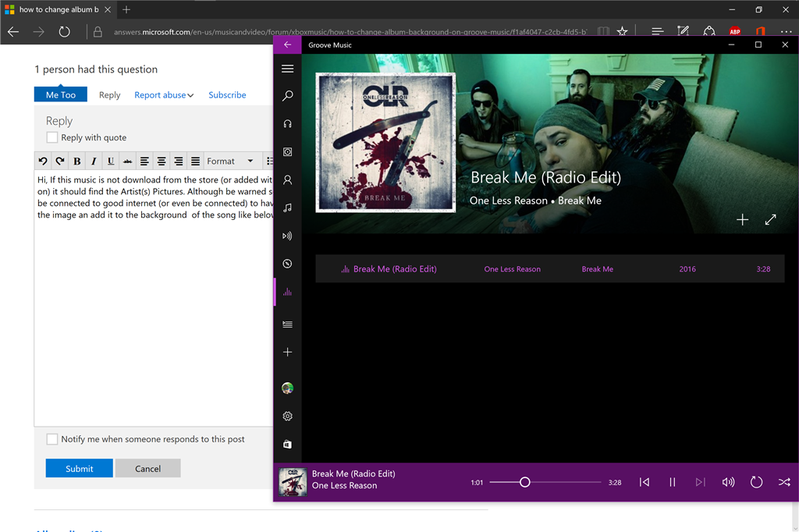Click inside the reply text area

[x=154, y=299]
